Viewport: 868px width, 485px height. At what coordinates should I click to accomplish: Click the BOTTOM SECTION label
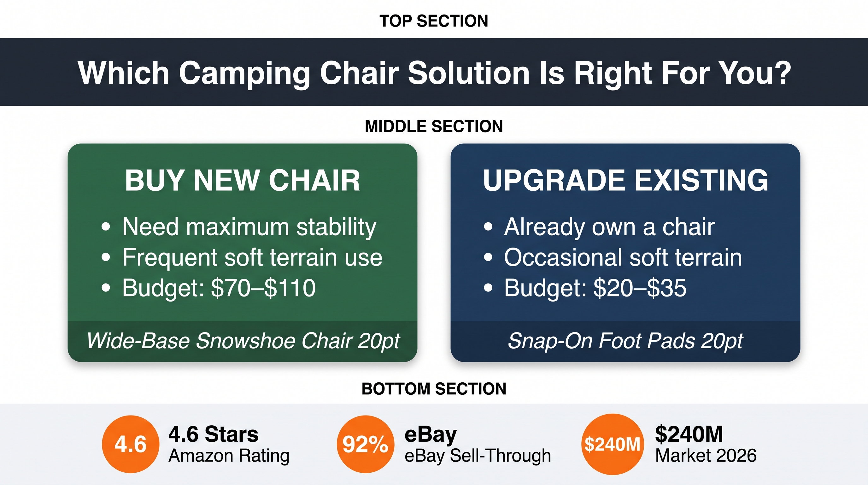click(x=434, y=389)
